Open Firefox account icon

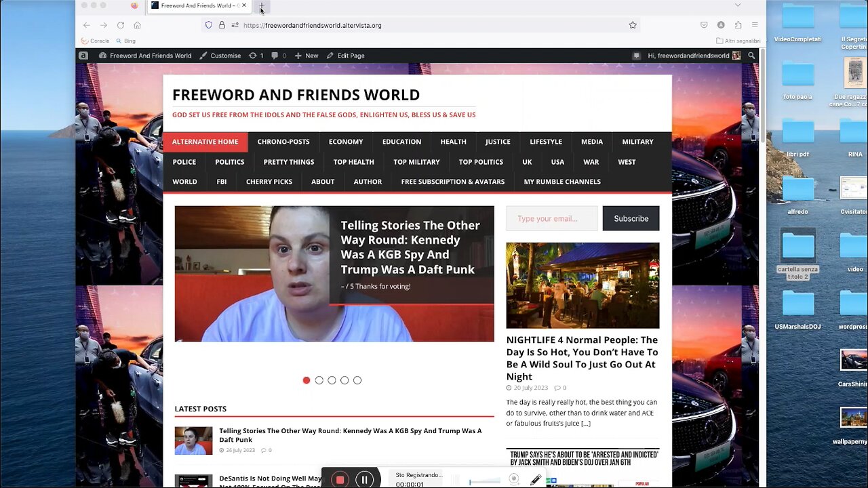click(721, 25)
